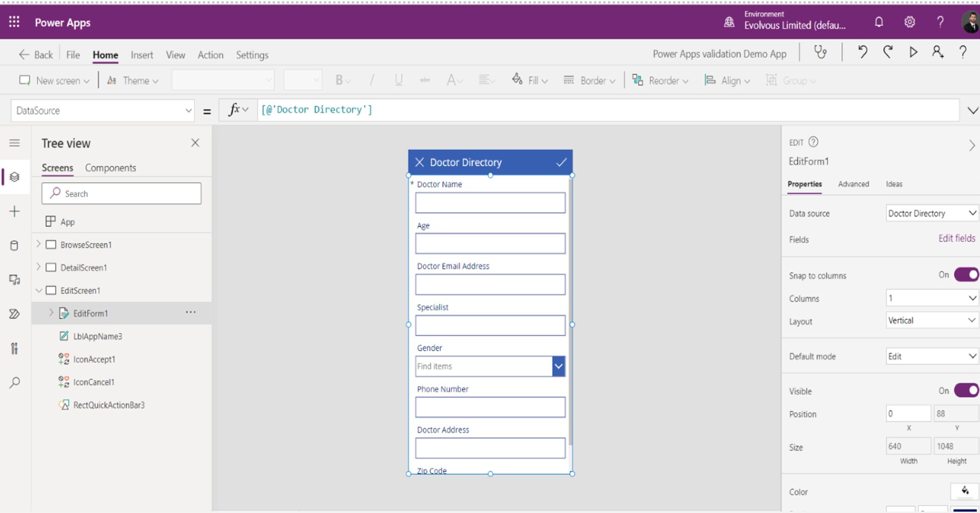Viewport: 980px width, 513px height.
Task: Click the Back button
Action: [x=36, y=55]
